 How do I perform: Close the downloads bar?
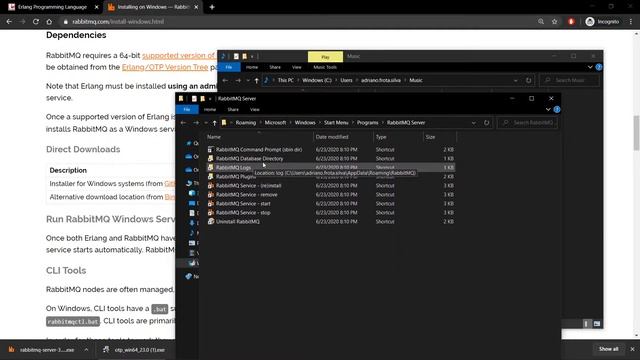[632, 349]
